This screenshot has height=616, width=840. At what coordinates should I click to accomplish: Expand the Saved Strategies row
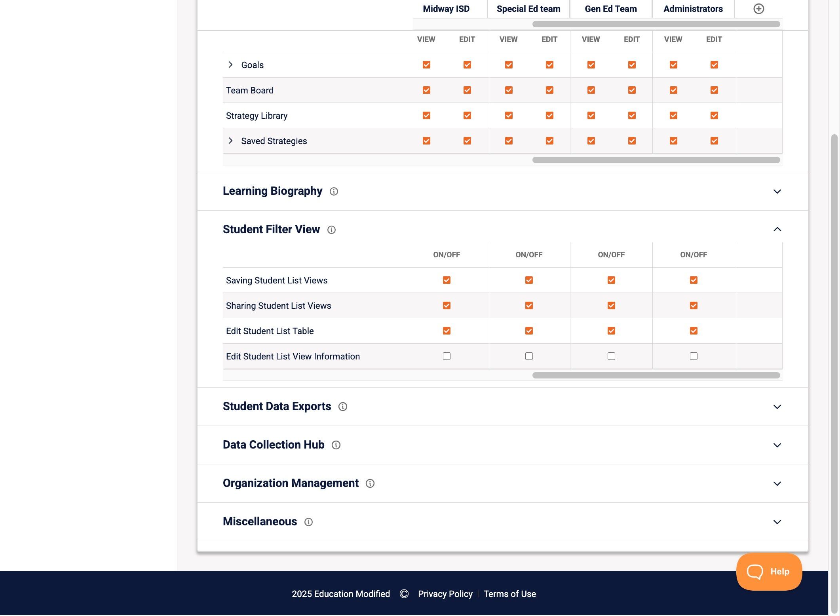tap(231, 141)
